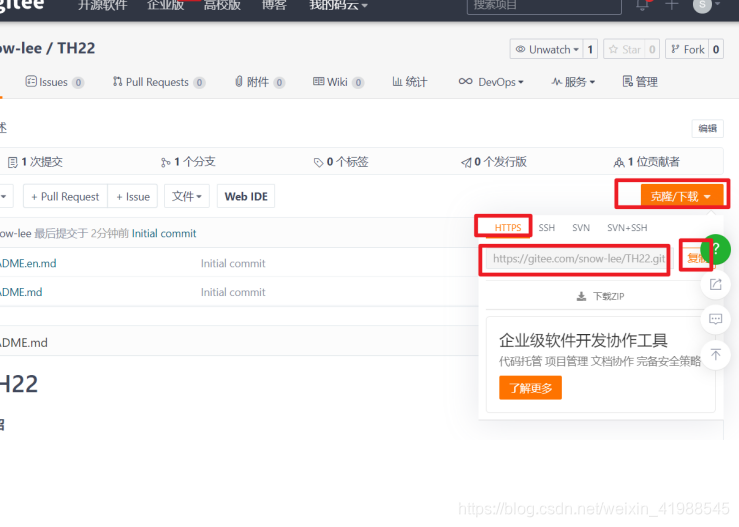Open the Pull Requests tab
The image size is (739, 527).
[158, 82]
